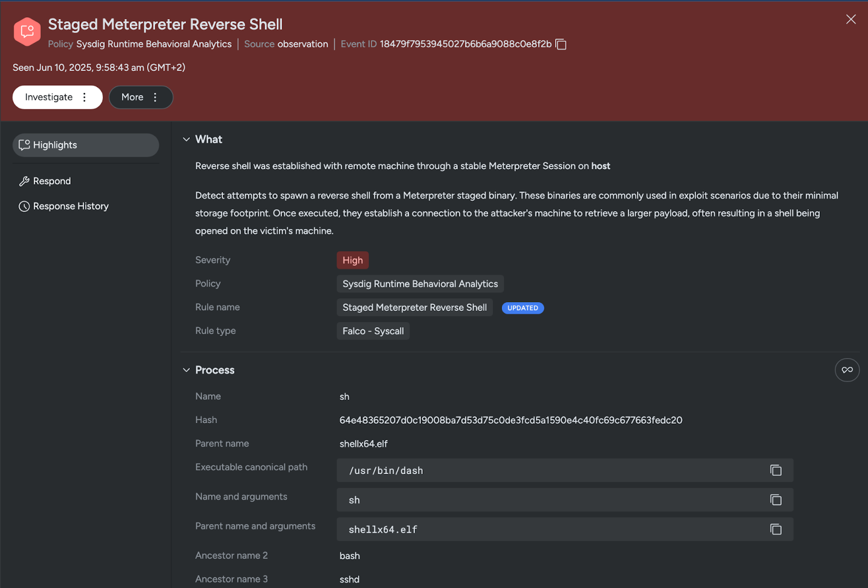Click the Name and arguments sh field
The image size is (868, 588).
click(565, 500)
